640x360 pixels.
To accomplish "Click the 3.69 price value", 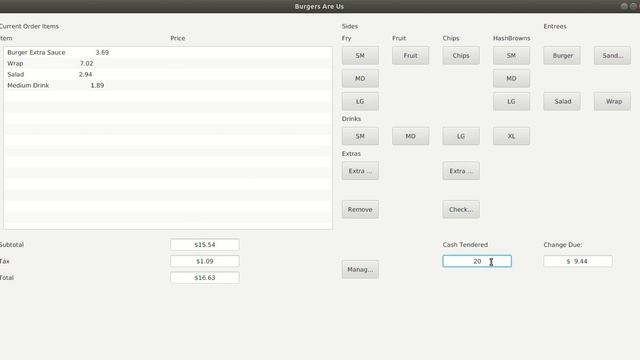I will [102, 52].
